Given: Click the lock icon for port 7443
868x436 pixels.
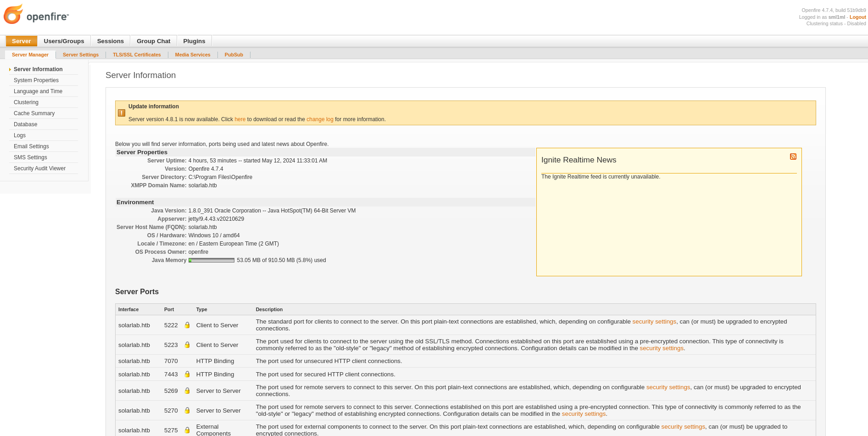Looking at the screenshot, I should click(x=187, y=374).
